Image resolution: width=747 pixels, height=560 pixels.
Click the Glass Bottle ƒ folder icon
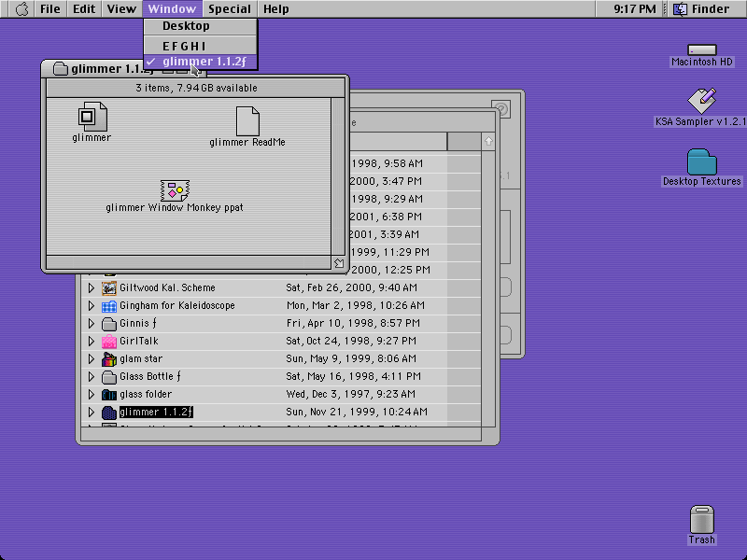click(109, 377)
